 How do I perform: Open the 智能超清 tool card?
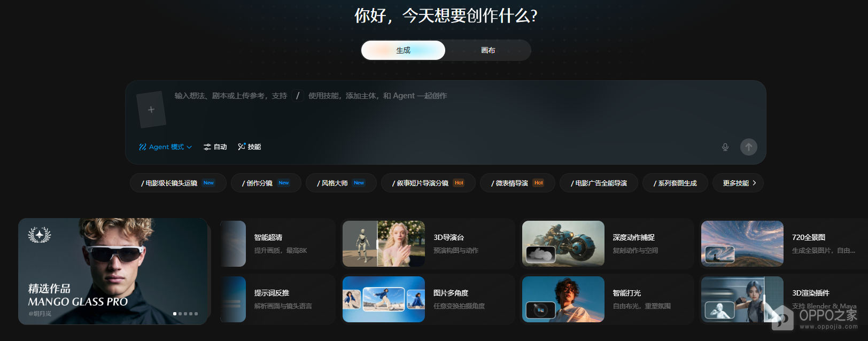click(277, 244)
